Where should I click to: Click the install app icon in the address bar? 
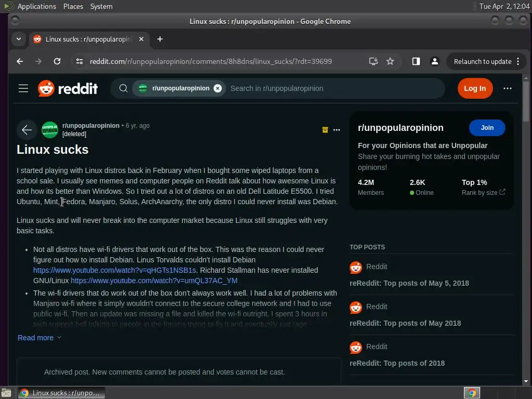[373, 61]
